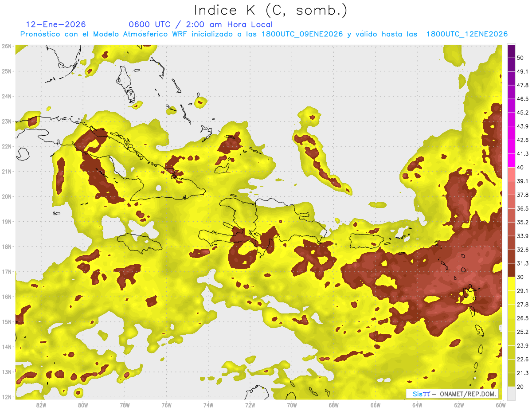The height and width of the screenshot is (411, 532).
Task: Click the "27.8" colorbar value
Action: pos(523,305)
